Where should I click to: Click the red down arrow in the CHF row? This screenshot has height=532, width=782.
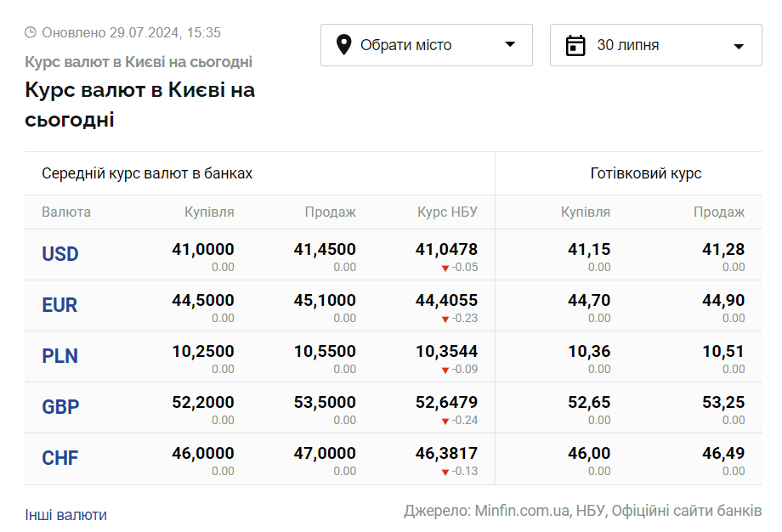pos(445,473)
